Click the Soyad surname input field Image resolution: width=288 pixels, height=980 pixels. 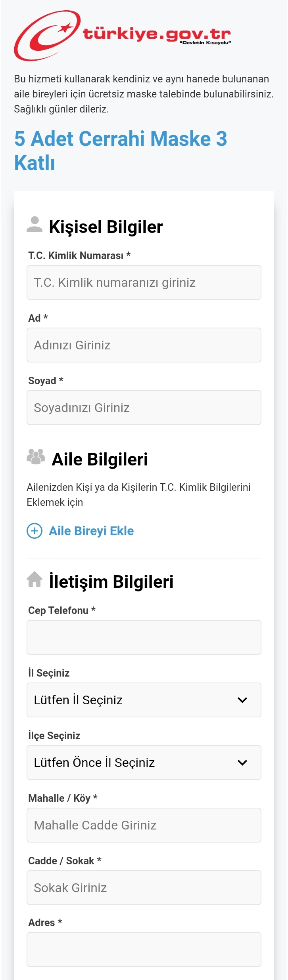click(x=144, y=408)
